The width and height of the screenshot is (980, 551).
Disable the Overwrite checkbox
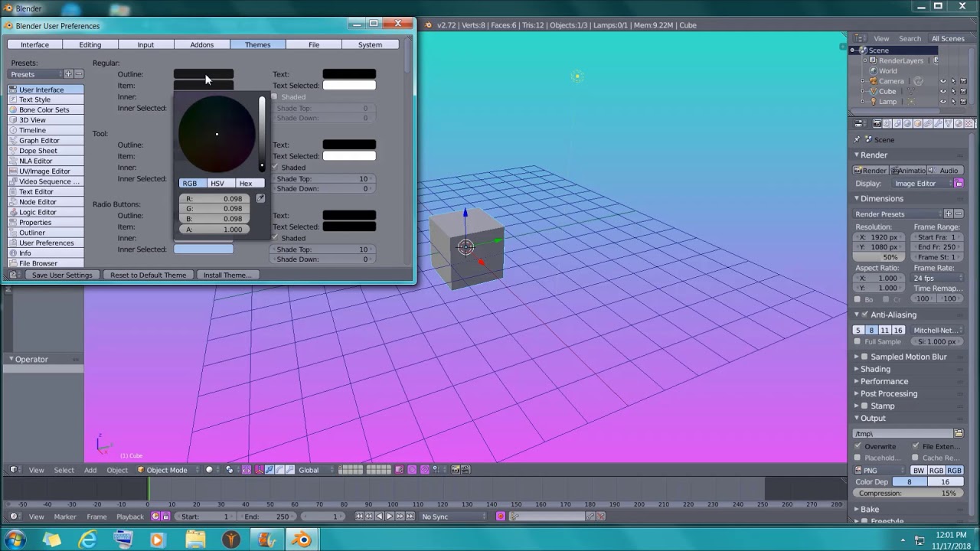[x=858, y=446]
